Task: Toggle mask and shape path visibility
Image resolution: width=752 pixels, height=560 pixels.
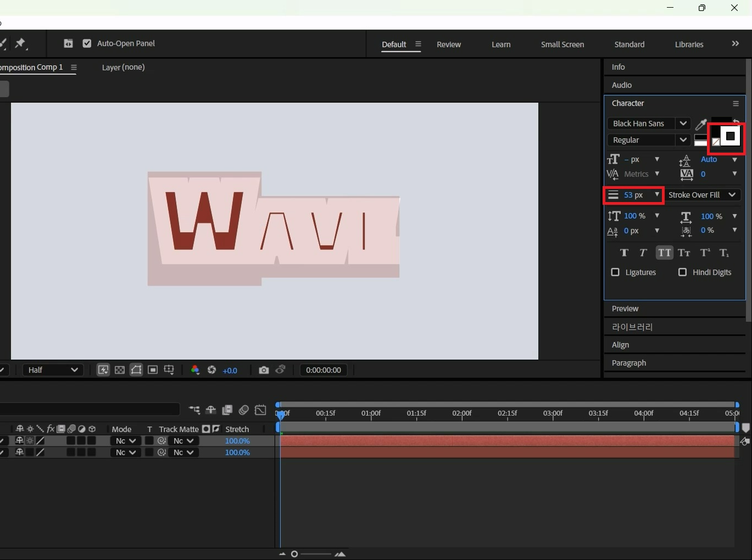Action: tap(136, 370)
